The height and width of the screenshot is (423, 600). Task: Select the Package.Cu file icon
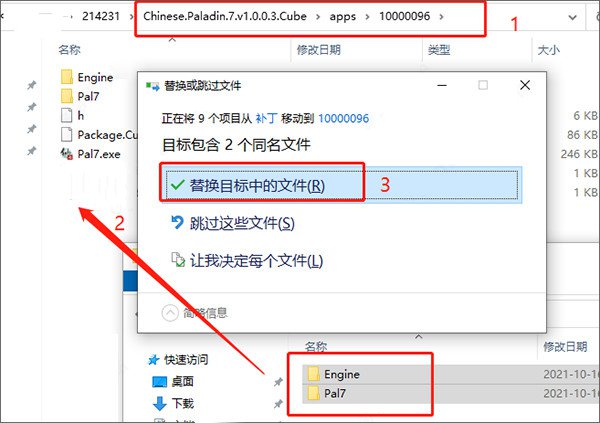(x=67, y=135)
